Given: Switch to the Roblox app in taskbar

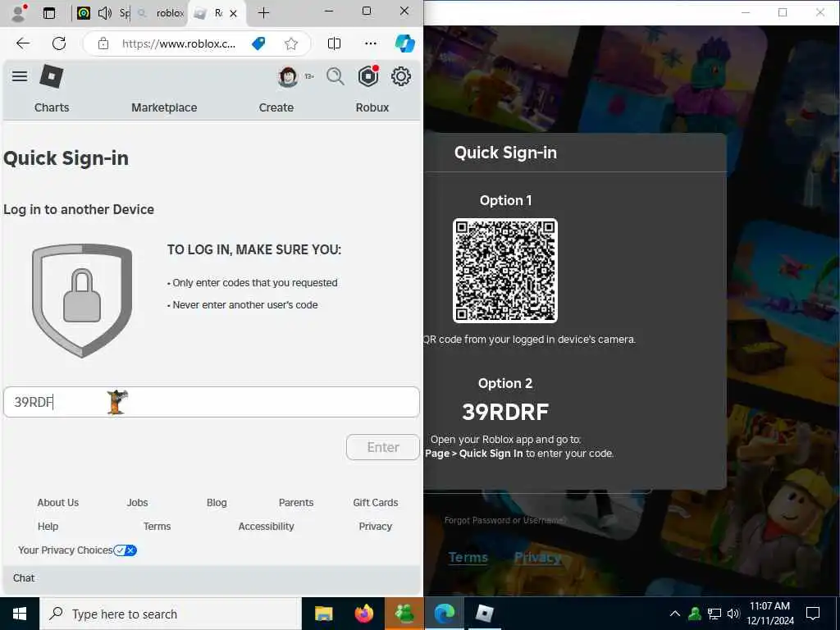Looking at the screenshot, I should click(485, 614).
